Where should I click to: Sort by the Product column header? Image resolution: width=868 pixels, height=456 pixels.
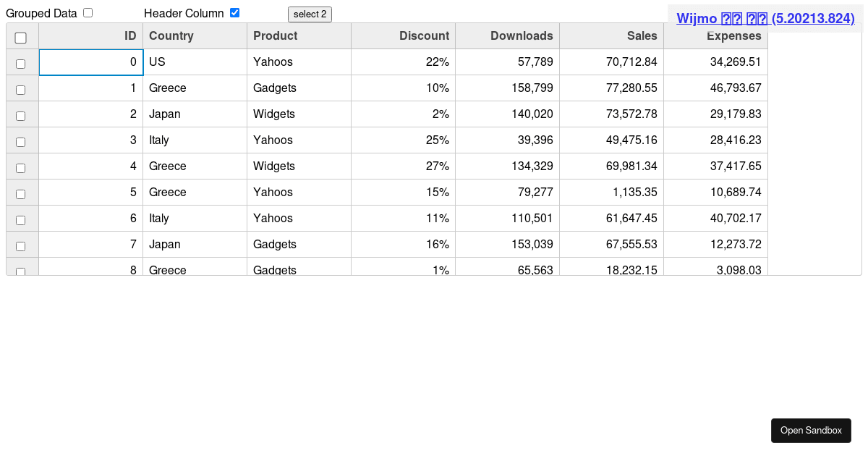pyautogui.click(x=299, y=36)
